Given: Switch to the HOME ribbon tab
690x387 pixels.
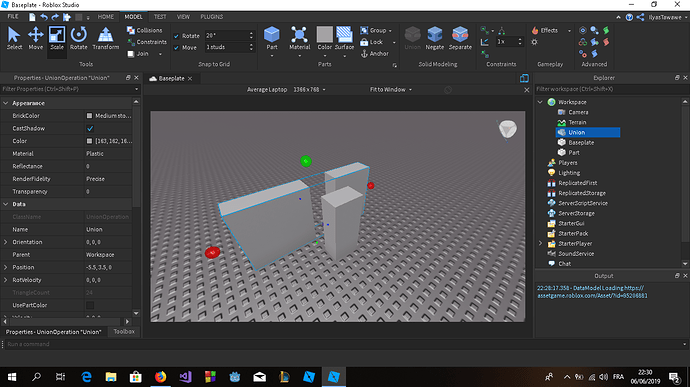Looking at the screenshot, I should click(x=106, y=17).
